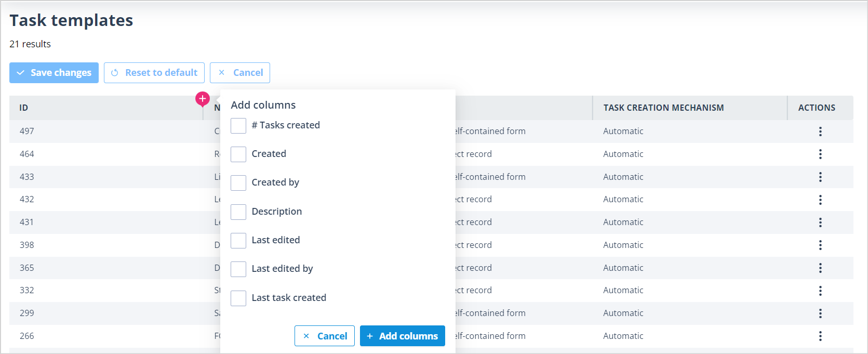Select the ID cell 432

[x=27, y=199]
